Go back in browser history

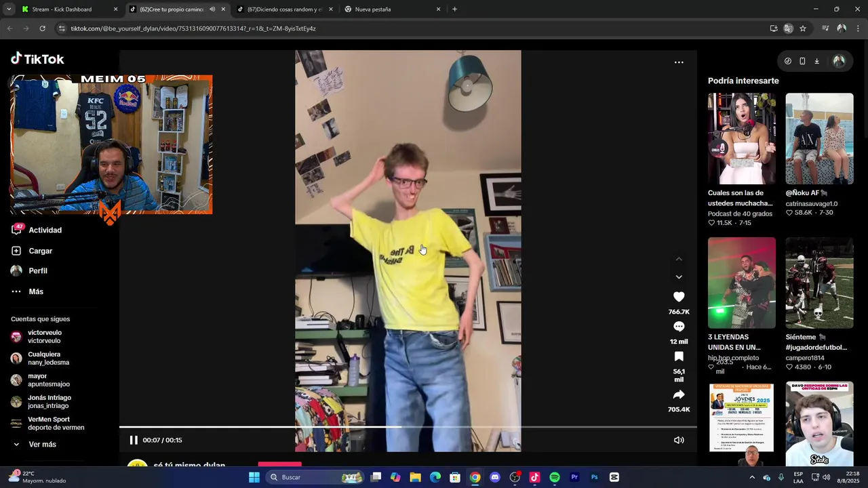point(9,28)
